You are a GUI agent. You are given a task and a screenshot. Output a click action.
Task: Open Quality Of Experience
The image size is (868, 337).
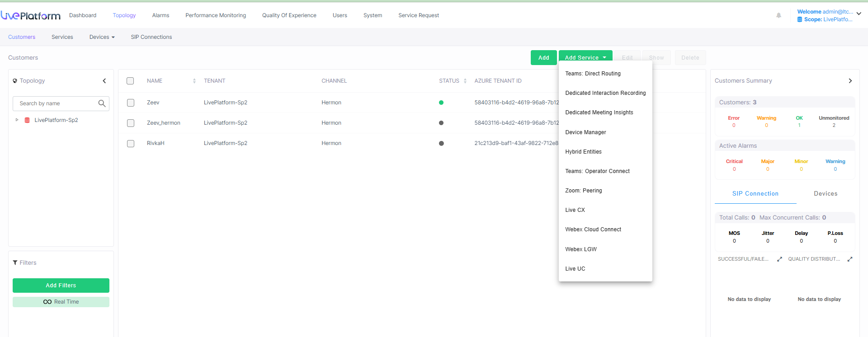point(289,15)
